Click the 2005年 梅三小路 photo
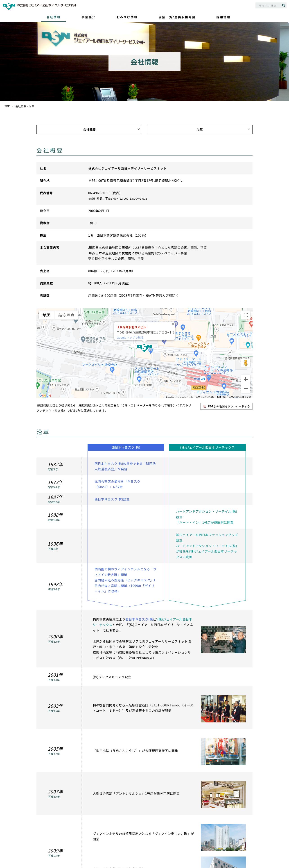The height and width of the screenshot is (868, 289). (x=223, y=752)
